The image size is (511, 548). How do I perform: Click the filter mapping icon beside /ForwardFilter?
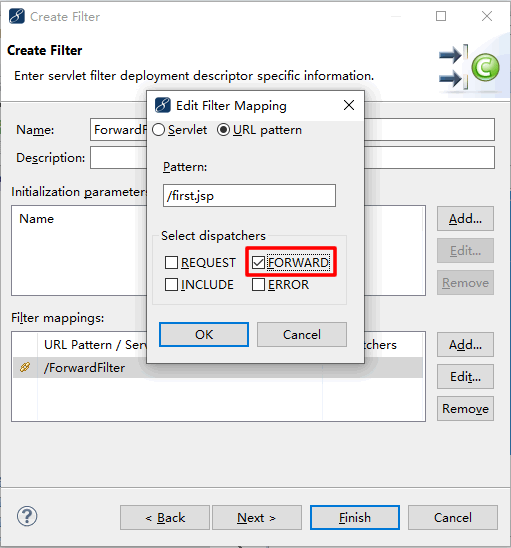pos(25,367)
